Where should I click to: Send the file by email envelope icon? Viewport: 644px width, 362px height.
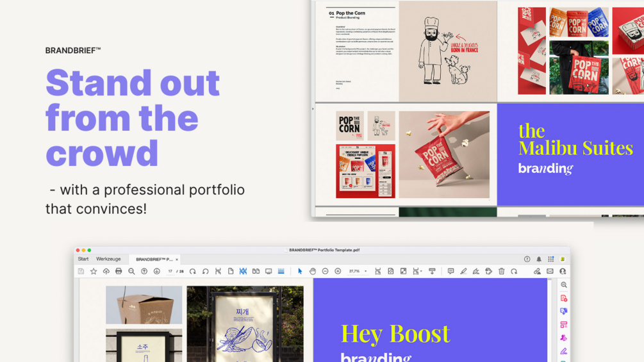click(550, 271)
